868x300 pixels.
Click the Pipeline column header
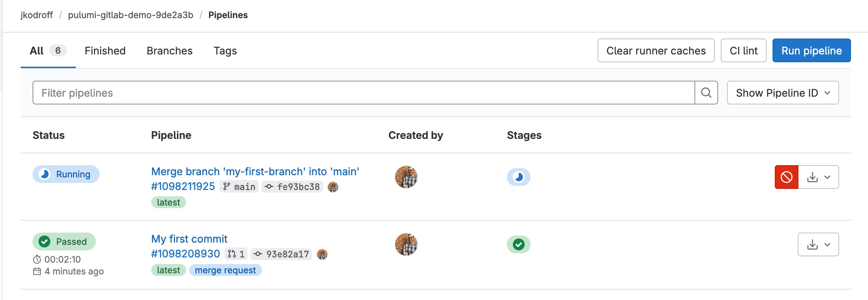coord(171,135)
